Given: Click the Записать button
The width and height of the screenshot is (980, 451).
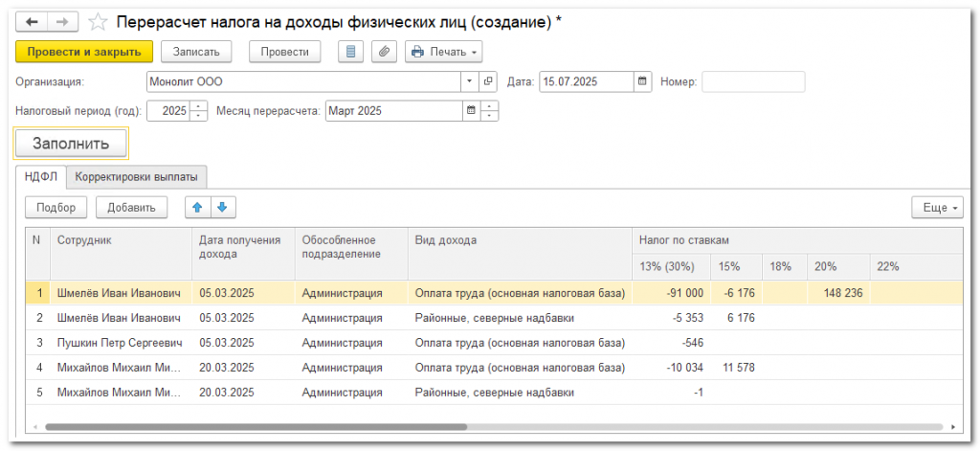Looking at the screenshot, I should [x=196, y=52].
